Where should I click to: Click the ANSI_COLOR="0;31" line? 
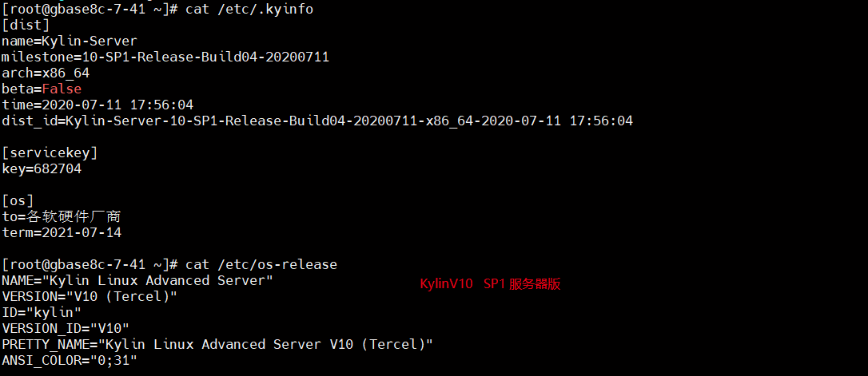pyautogui.click(x=70, y=361)
